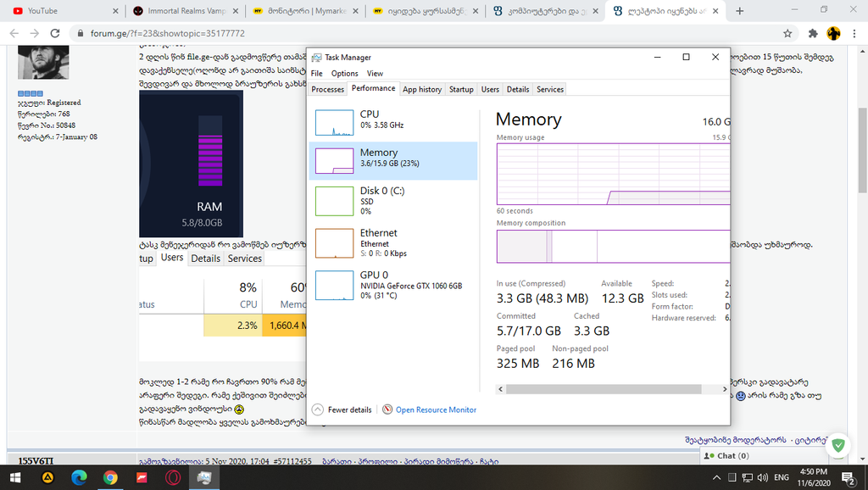Screen dimensions: 868x490
Task: Click the Resource Monitor gauge icon
Action: (x=387, y=409)
